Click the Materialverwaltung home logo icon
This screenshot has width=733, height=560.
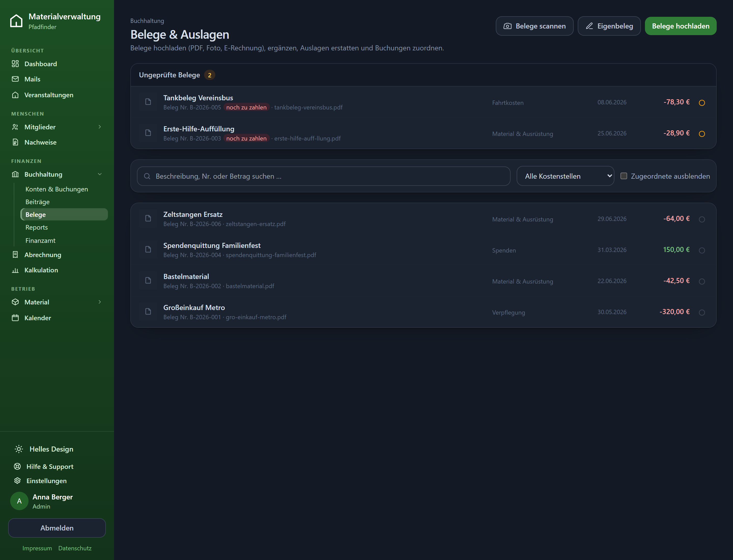(16, 21)
